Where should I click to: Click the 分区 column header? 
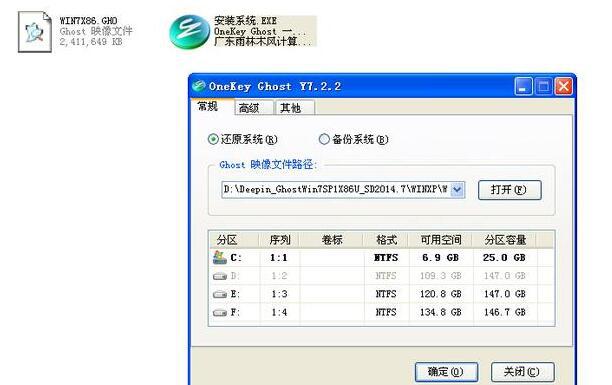coord(234,240)
